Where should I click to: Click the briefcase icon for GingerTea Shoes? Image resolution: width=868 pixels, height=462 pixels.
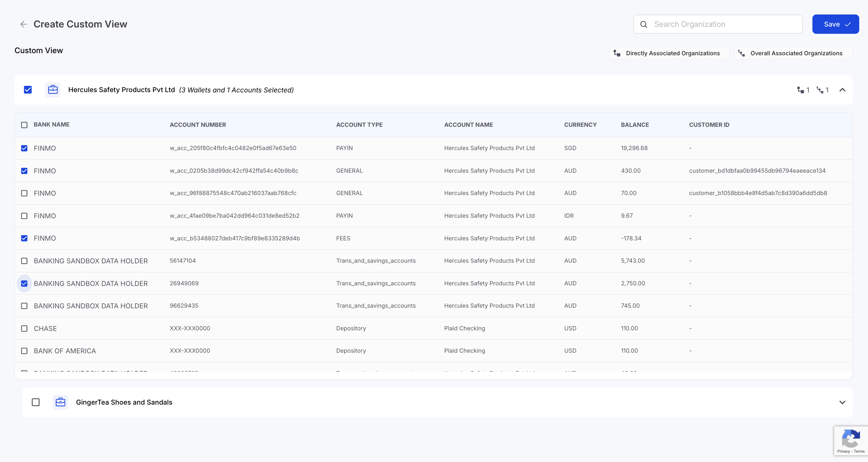61,402
